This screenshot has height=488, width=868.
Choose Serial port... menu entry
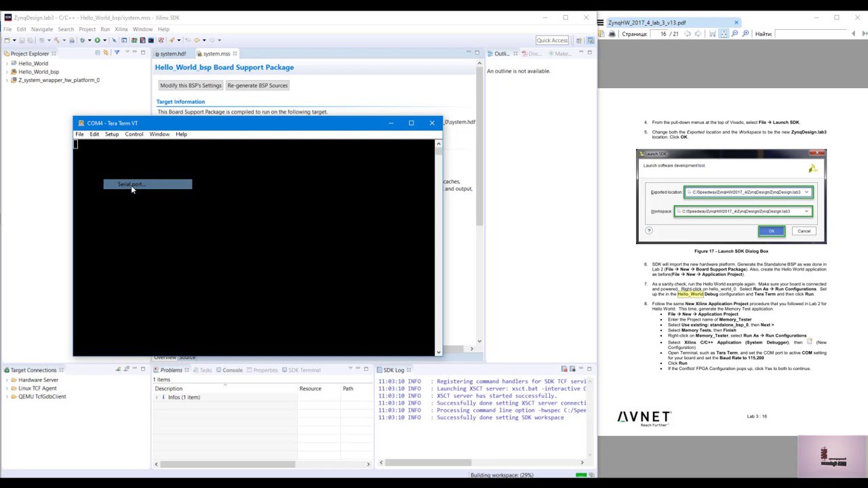pyautogui.click(x=148, y=184)
